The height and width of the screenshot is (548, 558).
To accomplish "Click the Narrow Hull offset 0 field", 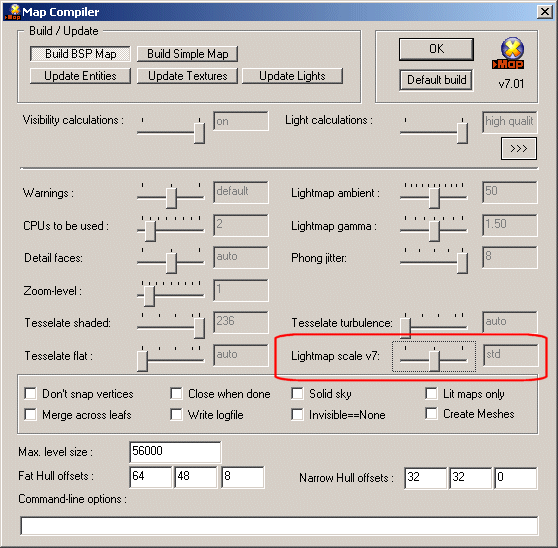I will [515, 478].
